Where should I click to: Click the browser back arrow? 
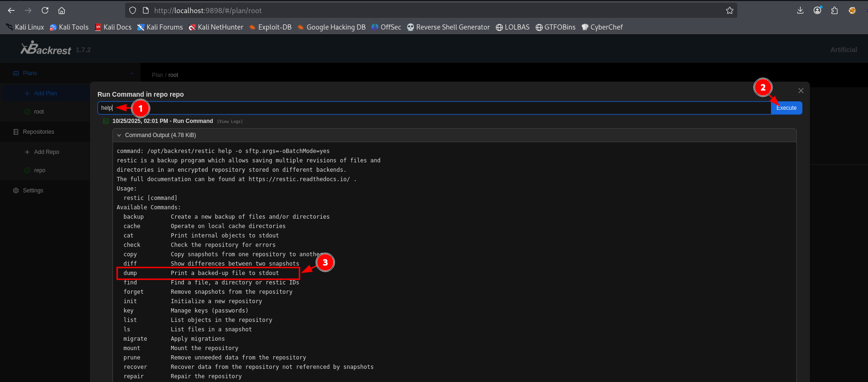point(11,10)
